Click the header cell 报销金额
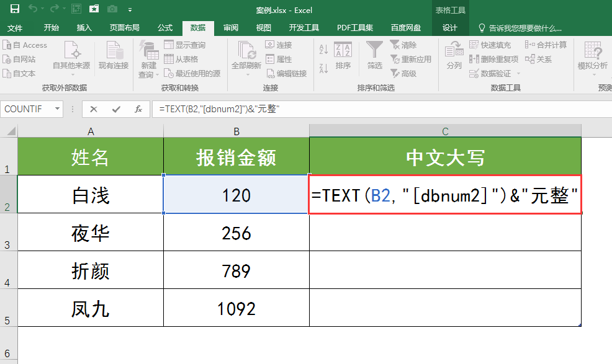Screen dimensions: 612x364 click(x=236, y=156)
